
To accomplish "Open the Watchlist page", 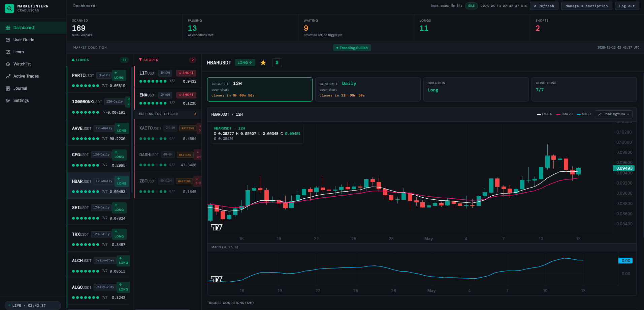I will (33, 64).
